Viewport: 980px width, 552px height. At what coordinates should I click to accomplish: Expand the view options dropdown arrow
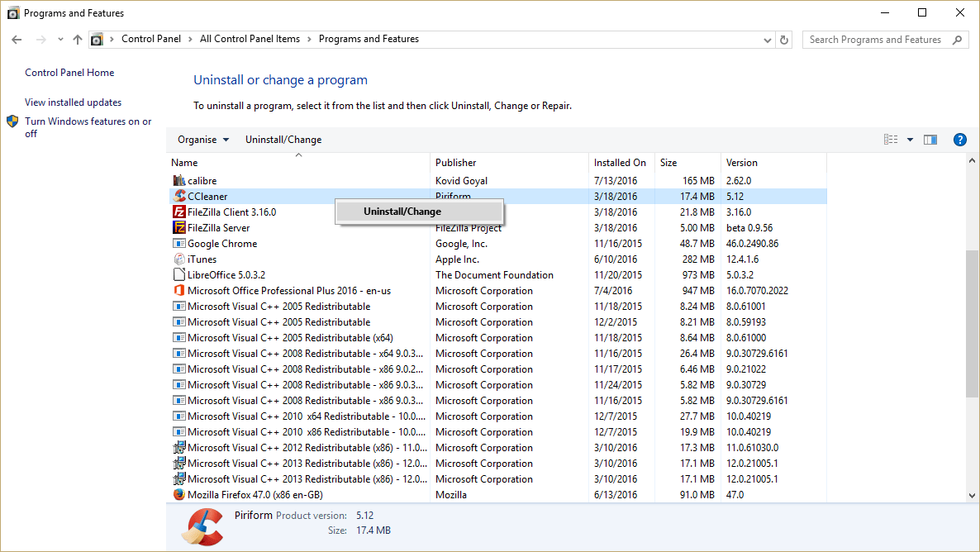click(910, 140)
